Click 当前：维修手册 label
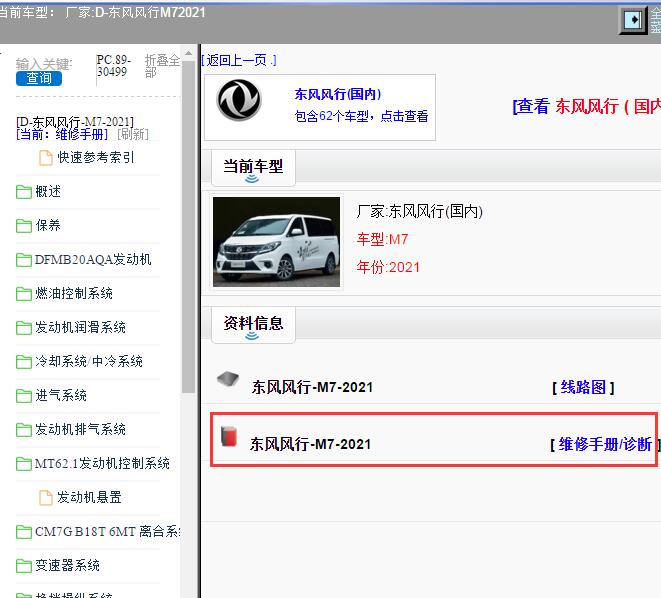 click(x=62, y=134)
